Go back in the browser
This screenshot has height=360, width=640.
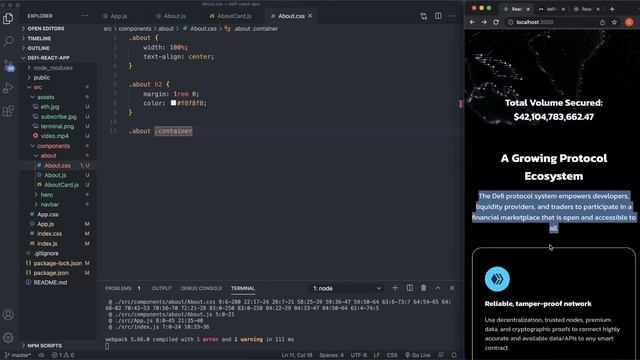(472, 22)
